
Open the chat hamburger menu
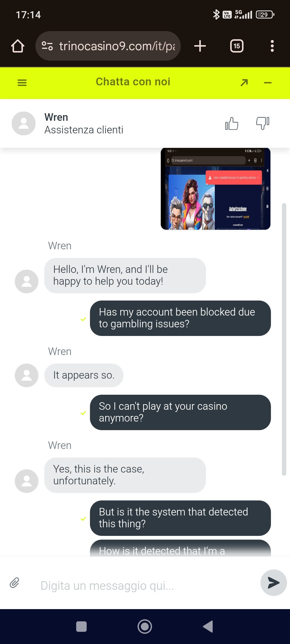click(22, 83)
